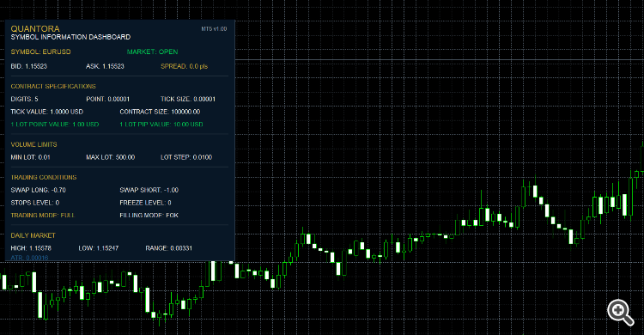644x335 pixels.
Task: Click the 'SYMBOL: EURUSD' label
Action: coord(40,52)
